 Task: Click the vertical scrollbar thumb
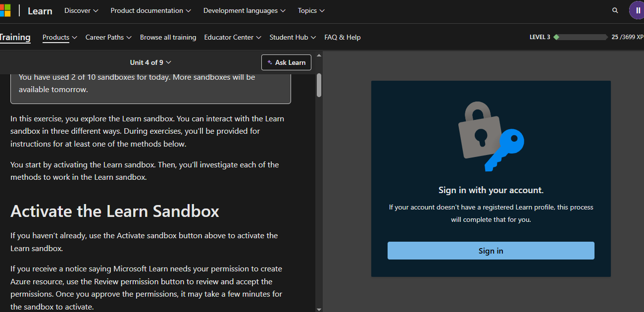click(319, 85)
